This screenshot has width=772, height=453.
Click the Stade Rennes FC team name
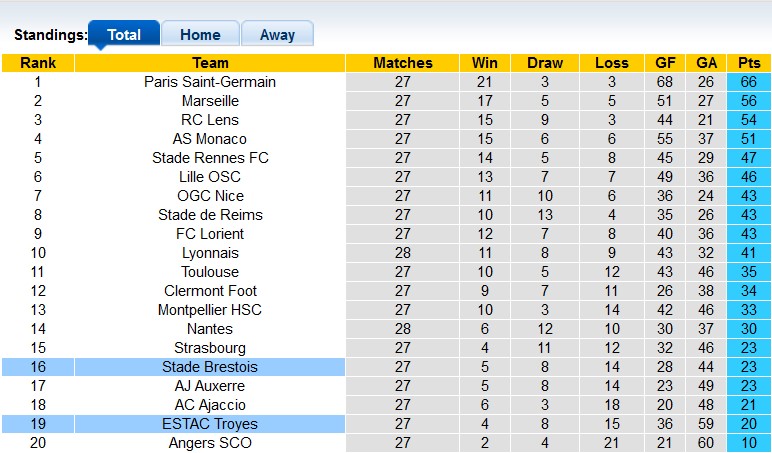[210, 158]
